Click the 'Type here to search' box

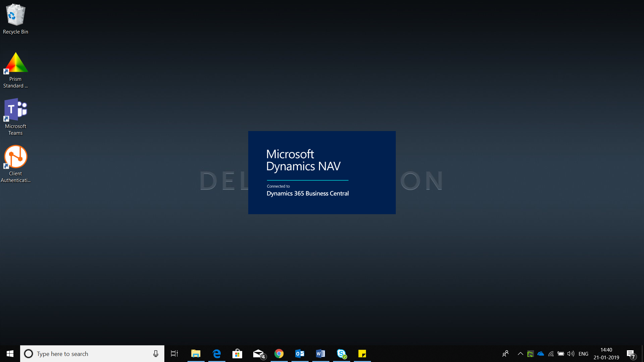(x=92, y=354)
